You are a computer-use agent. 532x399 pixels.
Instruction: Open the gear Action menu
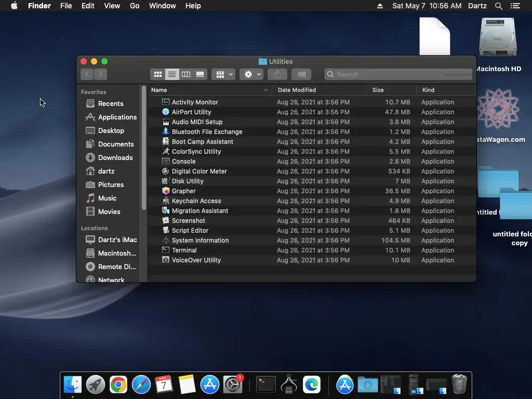click(251, 74)
